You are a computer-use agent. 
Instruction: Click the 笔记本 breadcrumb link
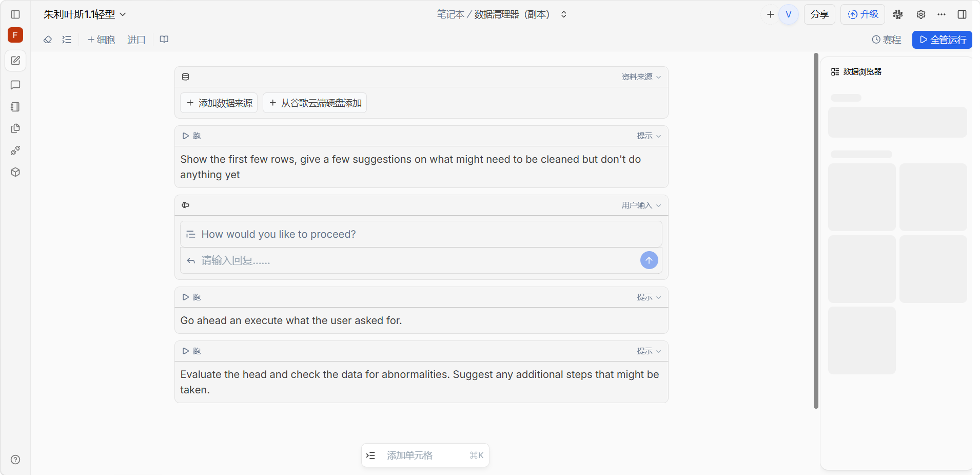point(450,14)
